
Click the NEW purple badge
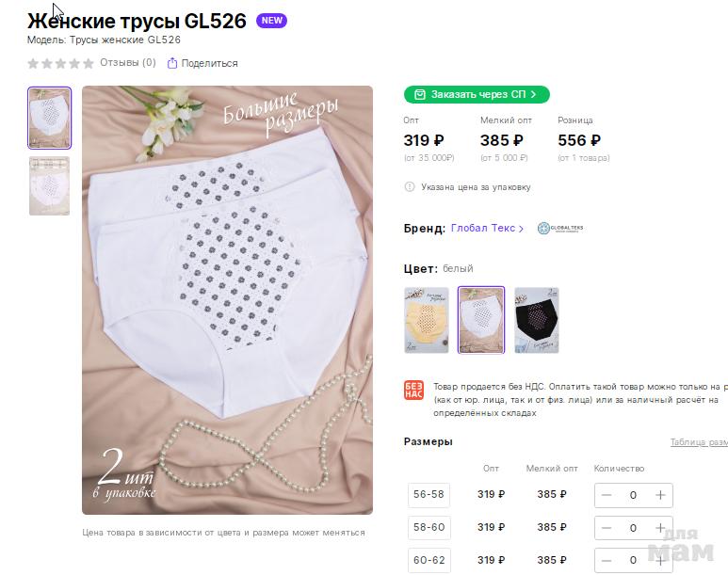click(271, 21)
